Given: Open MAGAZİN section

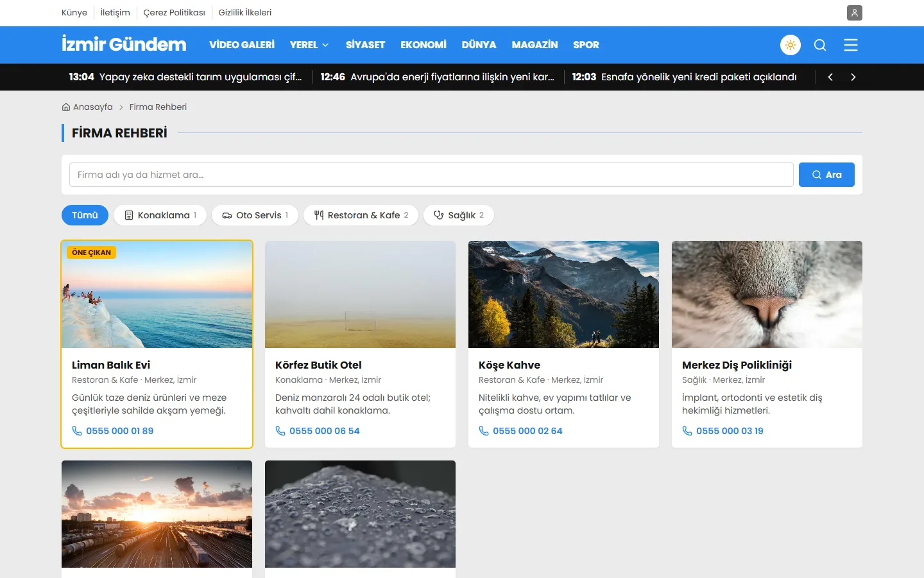Looking at the screenshot, I should click(535, 45).
